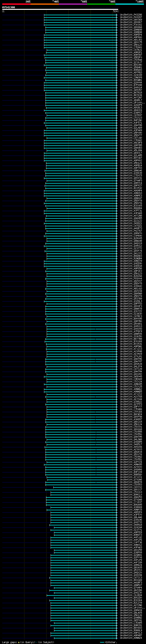Viewport: 146px width, 644px height.
Task: Select the UniRef100_Q39822 label
Action: [x=131, y=401]
